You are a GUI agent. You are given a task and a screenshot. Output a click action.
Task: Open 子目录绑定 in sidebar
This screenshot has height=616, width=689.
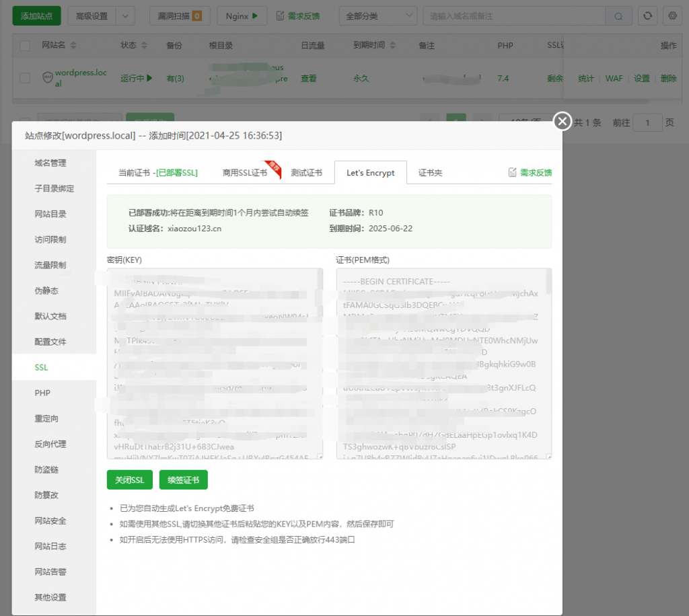click(x=54, y=188)
